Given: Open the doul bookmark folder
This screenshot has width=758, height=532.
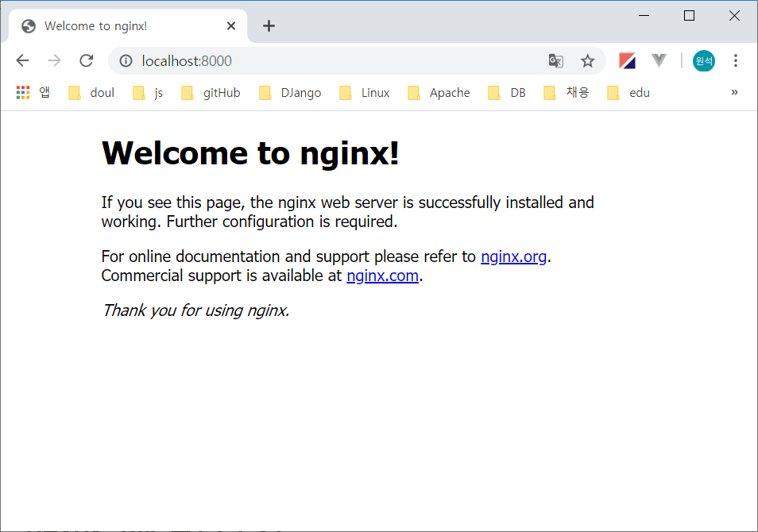Looking at the screenshot, I should pyautogui.click(x=92, y=93).
